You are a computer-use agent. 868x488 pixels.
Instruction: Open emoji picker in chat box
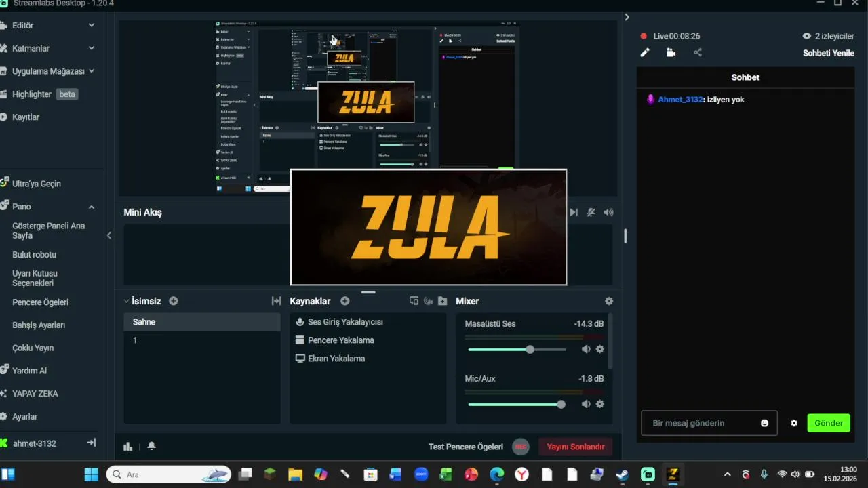(765, 423)
